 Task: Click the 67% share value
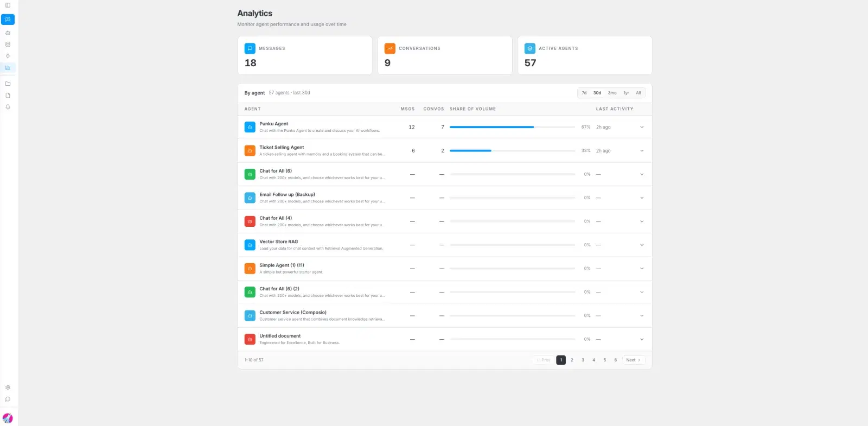(x=586, y=127)
